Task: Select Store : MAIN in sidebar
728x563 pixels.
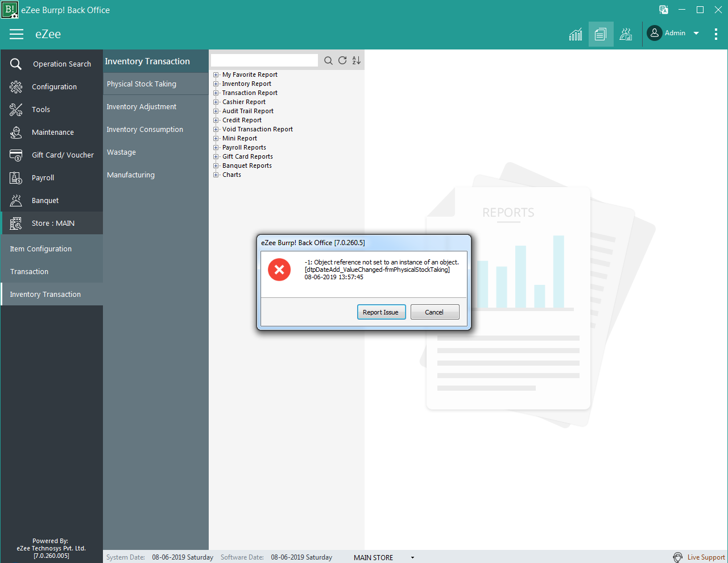Action: [x=52, y=223]
